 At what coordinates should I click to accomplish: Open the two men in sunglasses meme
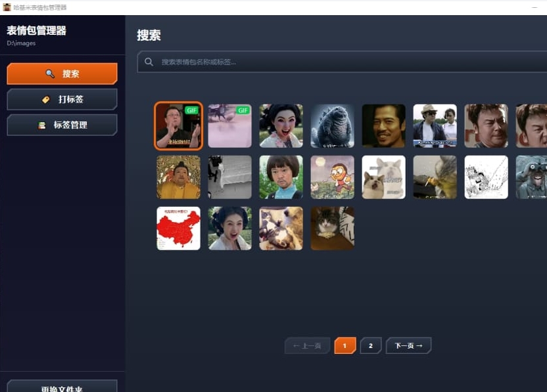pos(435,125)
